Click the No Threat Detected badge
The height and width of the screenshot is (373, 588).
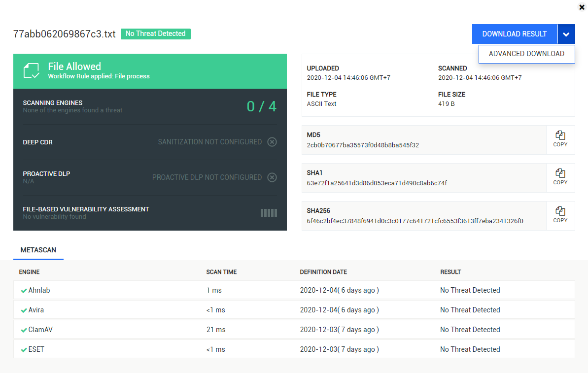tap(156, 34)
